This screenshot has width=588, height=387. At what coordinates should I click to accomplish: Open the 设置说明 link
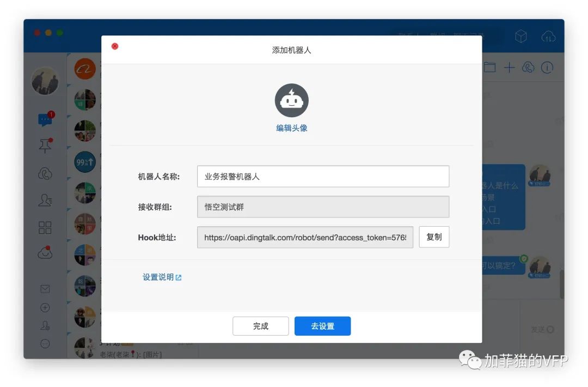tap(162, 277)
